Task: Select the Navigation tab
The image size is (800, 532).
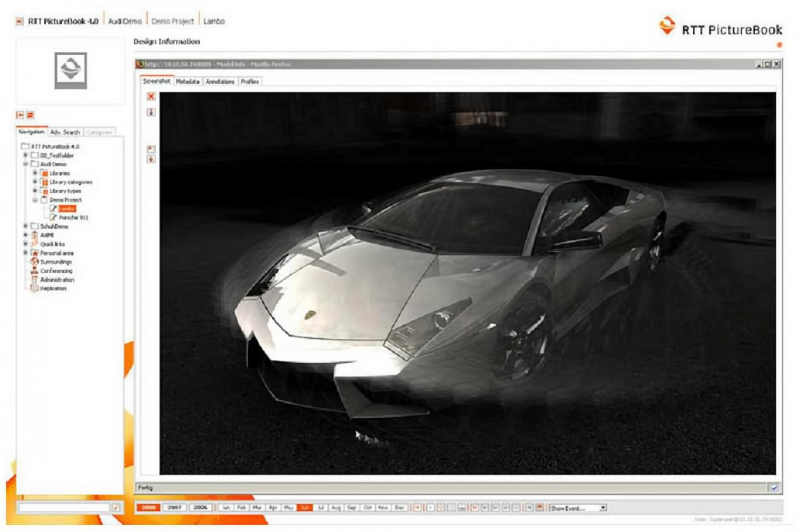Action: (x=31, y=132)
